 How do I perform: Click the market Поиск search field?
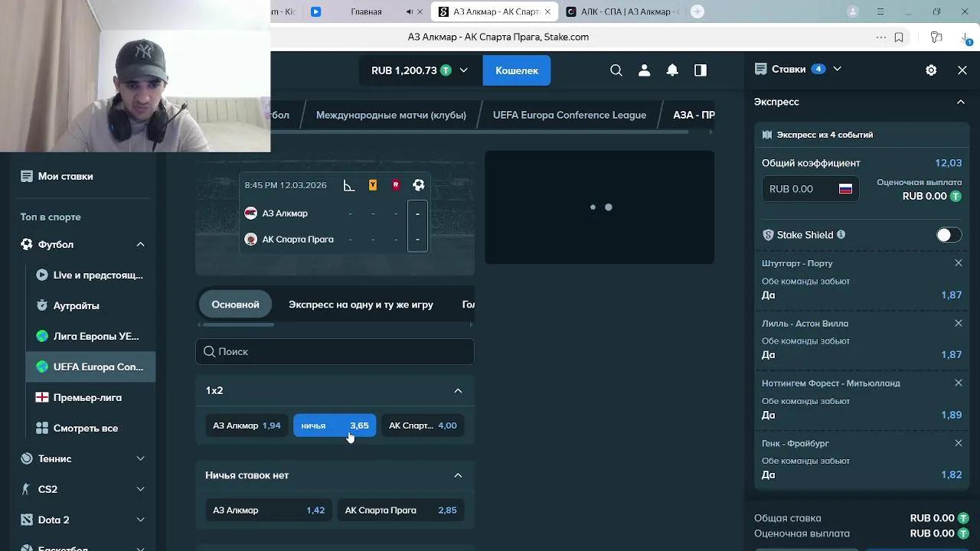point(335,351)
